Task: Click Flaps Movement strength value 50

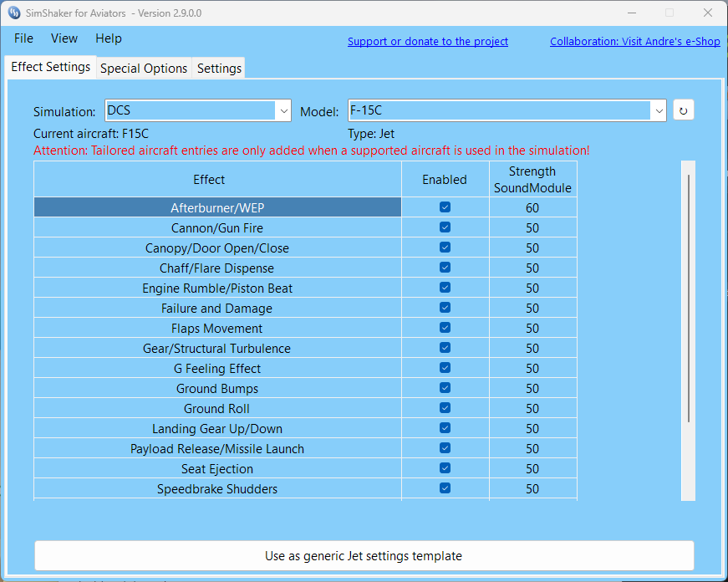Action: (532, 328)
